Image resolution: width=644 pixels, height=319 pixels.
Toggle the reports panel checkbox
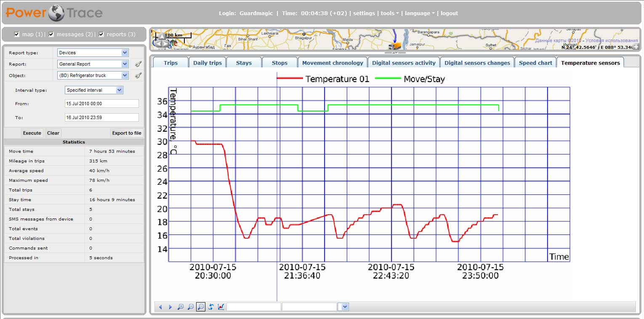(x=101, y=35)
